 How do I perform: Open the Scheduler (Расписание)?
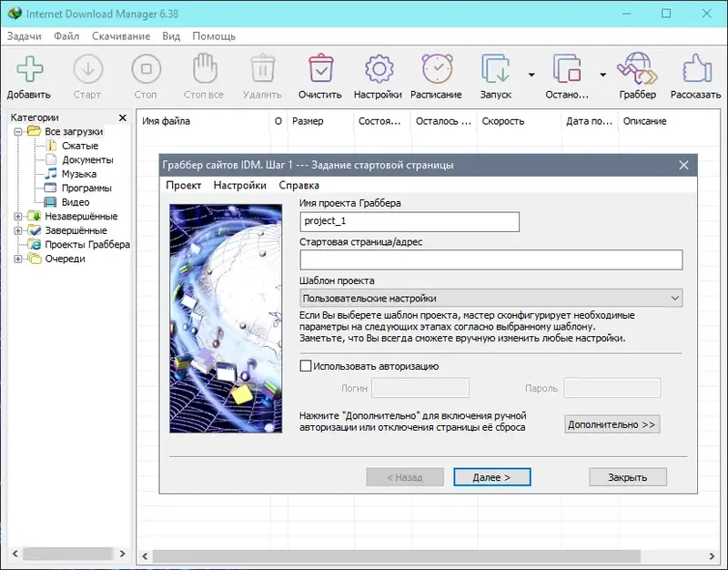pyautogui.click(x=436, y=73)
